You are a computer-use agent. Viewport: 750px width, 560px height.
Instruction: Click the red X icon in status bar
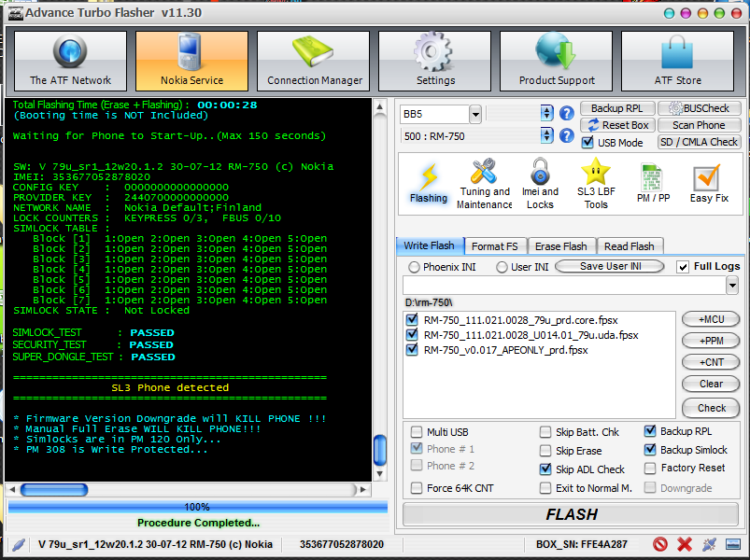click(685, 544)
